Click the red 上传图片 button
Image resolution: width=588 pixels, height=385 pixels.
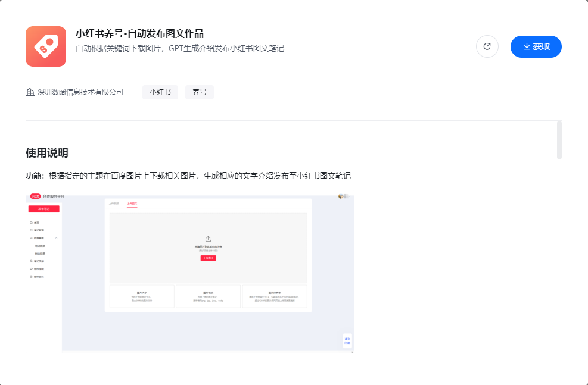[209, 258]
